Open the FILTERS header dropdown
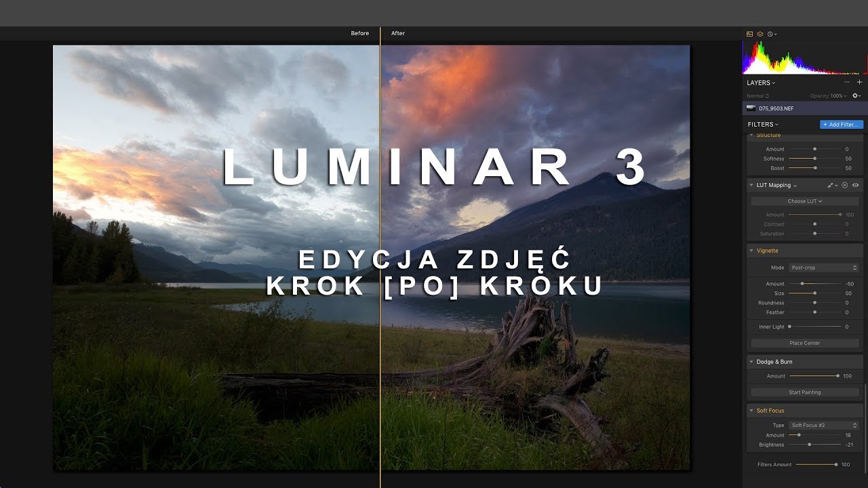Screen dimensions: 868x488 click(764, 125)
